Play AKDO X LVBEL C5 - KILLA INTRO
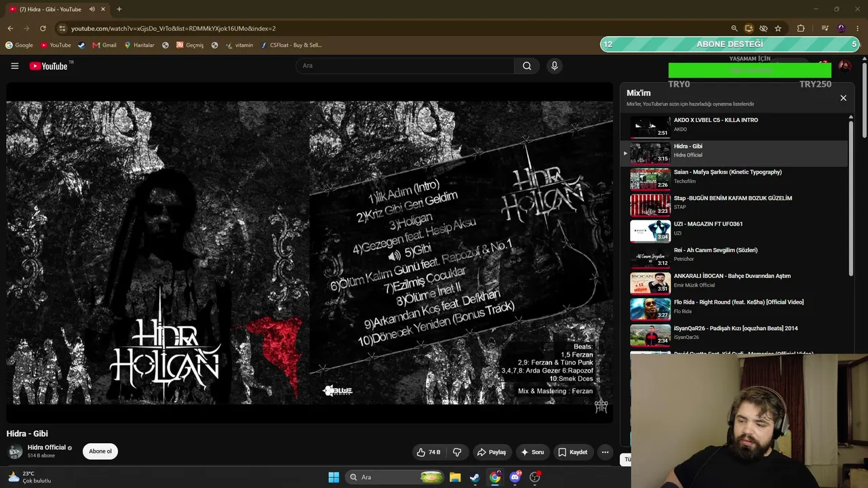The width and height of the screenshot is (868, 488). tap(735, 127)
